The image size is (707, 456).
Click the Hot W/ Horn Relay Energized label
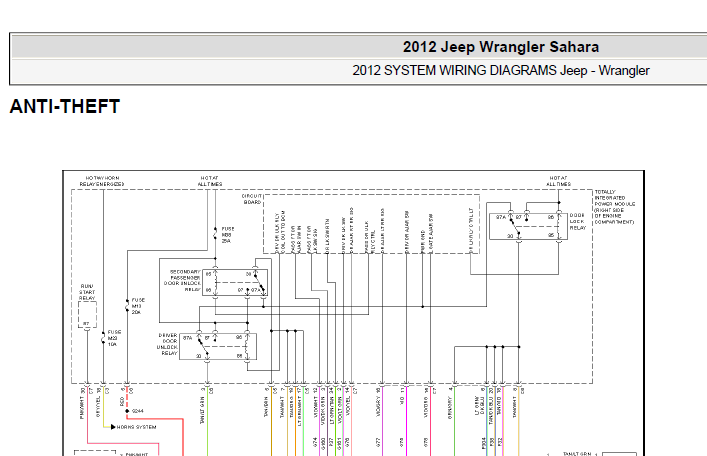102,181
